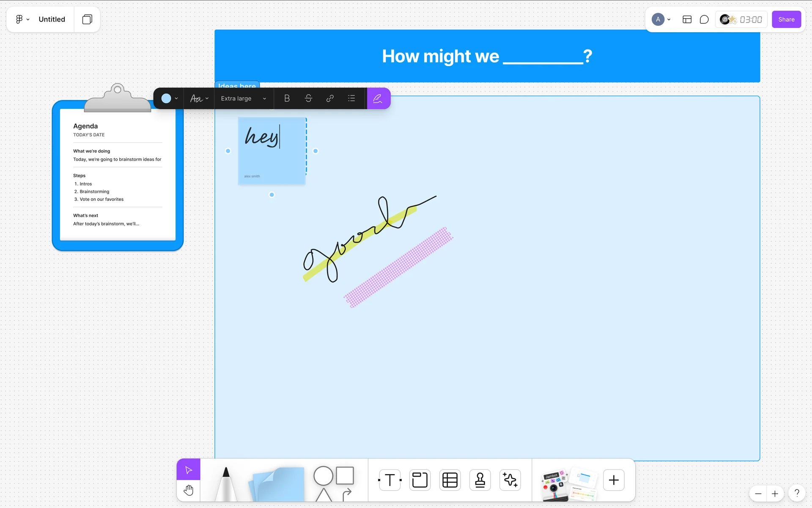Toggle bold text formatting
The height and width of the screenshot is (508, 812).
click(x=287, y=98)
